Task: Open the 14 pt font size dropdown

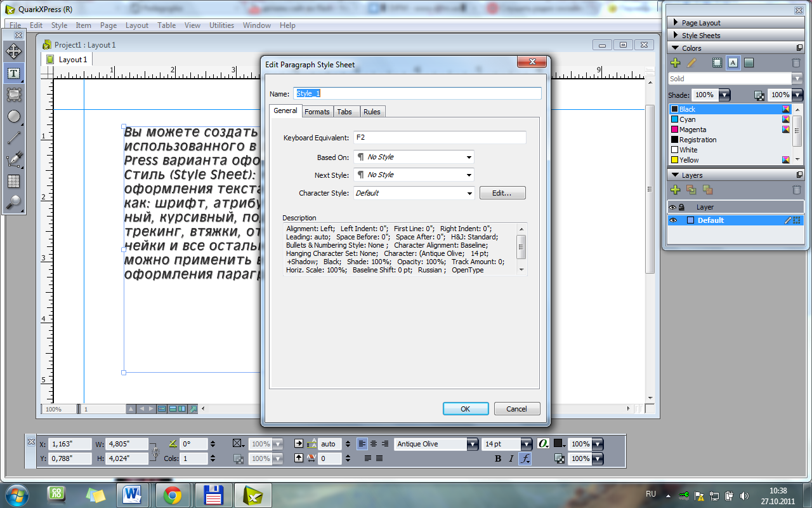Action: click(x=527, y=444)
